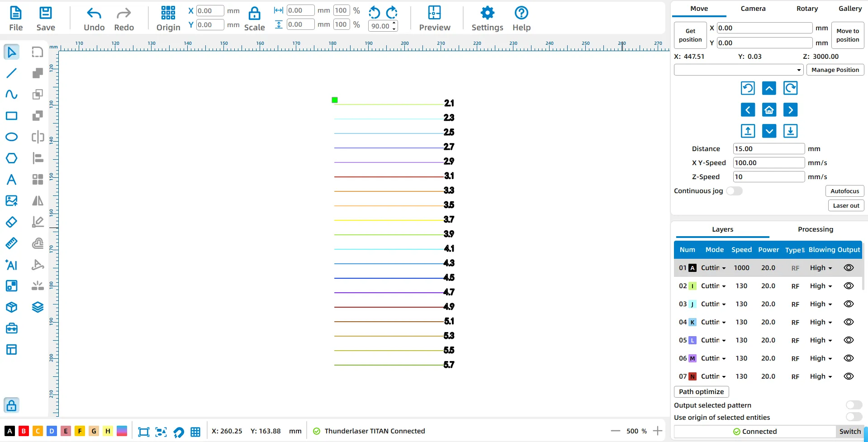Screen dimensions: 868x442
Task: Open the Processing tab
Action: [815, 229]
